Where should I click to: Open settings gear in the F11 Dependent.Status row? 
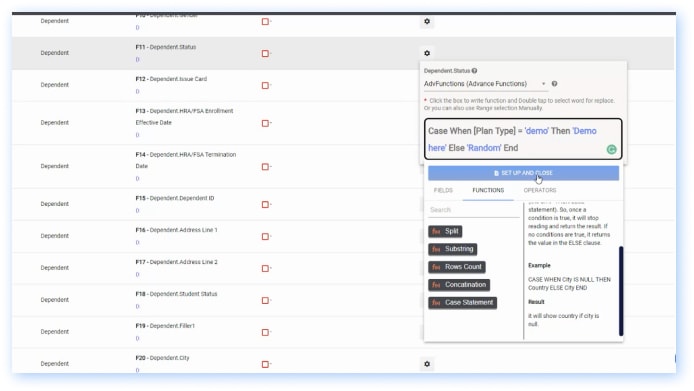(427, 53)
